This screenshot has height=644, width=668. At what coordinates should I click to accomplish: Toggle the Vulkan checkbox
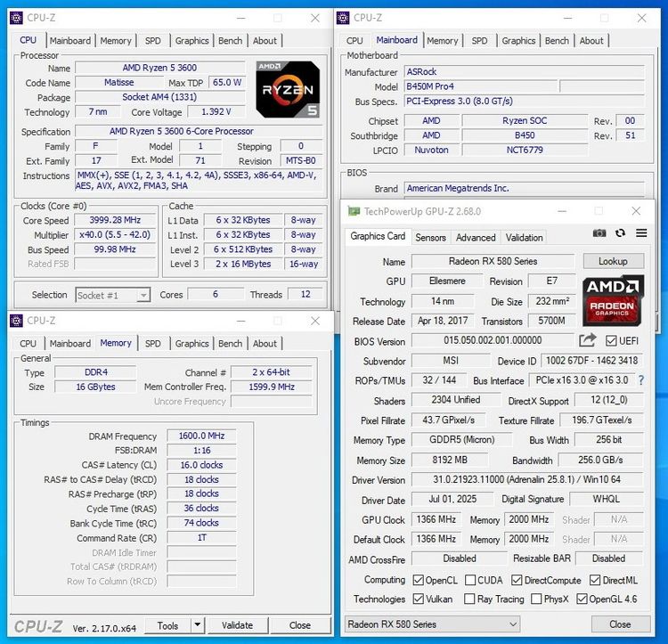click(x=419, y=599)
